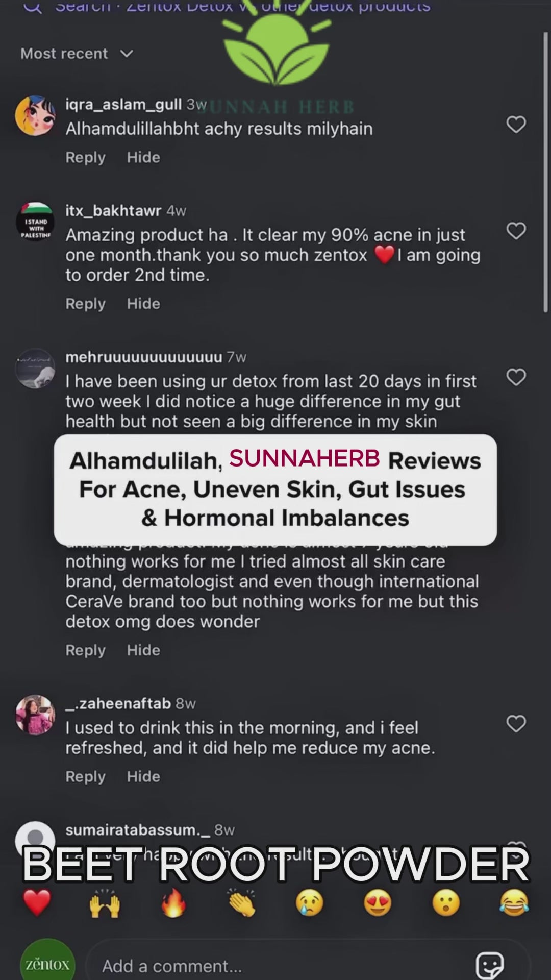Like mehruuuuuuuuuuuuu's comment heart
The width and height of the screenshot is (551, 980).
pyautogui.click(x=516, y=377)
